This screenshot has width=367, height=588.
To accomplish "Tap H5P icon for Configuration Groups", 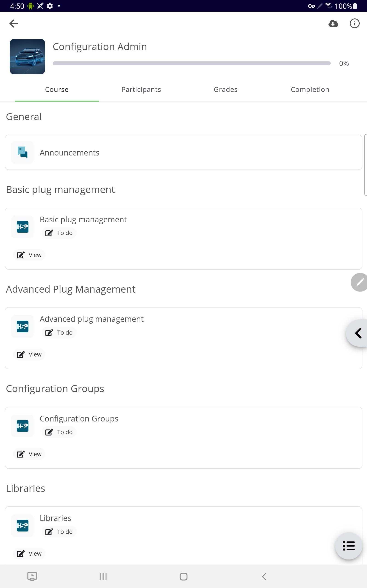I will 22,426.
